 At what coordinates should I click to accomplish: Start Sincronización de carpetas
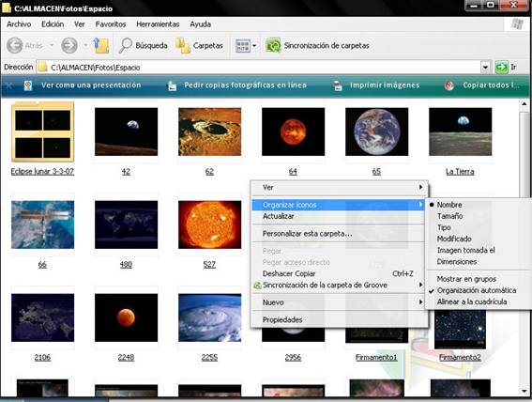[x=317, y=45]
